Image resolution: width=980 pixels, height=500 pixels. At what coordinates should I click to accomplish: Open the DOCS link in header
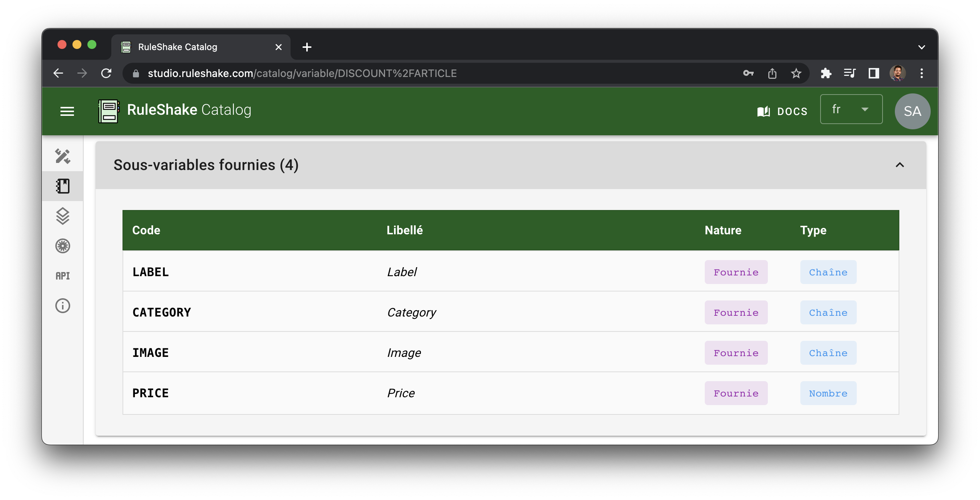[782, 111]
